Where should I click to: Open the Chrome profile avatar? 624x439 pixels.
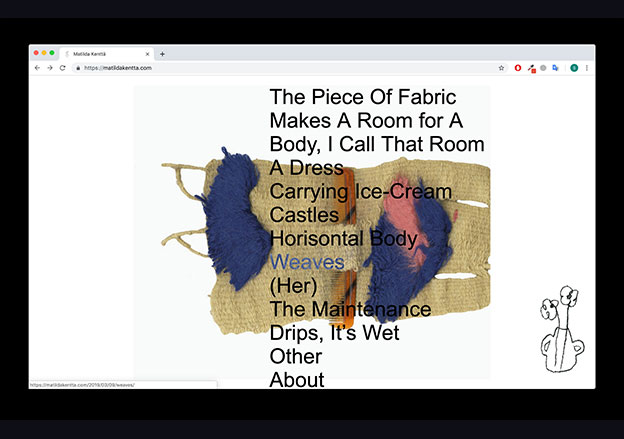[574, 68]
